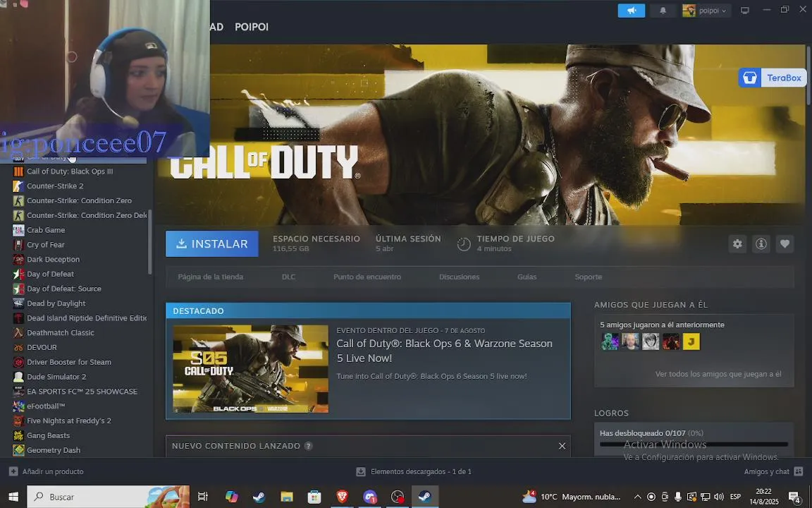Click the DEVOUR game icon
Image resolution: width=812 pixels, height=508 pixels.
coord(18,347)
